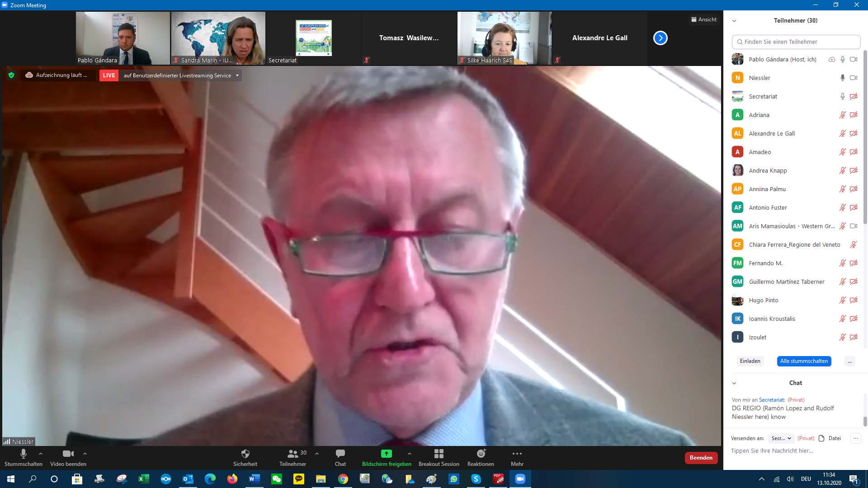Open chat recipient Secr... dropdown
Viewport: 868px width, 488px height.
click(781, 438)
